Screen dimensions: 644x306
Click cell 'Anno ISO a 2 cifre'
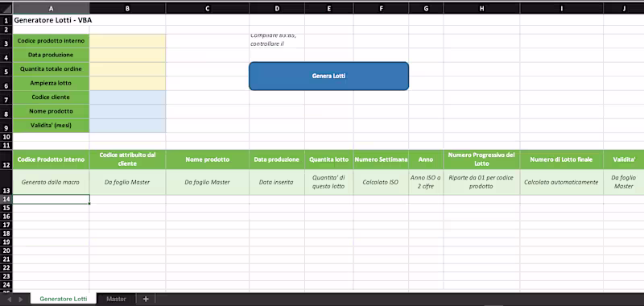pyautogui.click(x=426, y=182)
